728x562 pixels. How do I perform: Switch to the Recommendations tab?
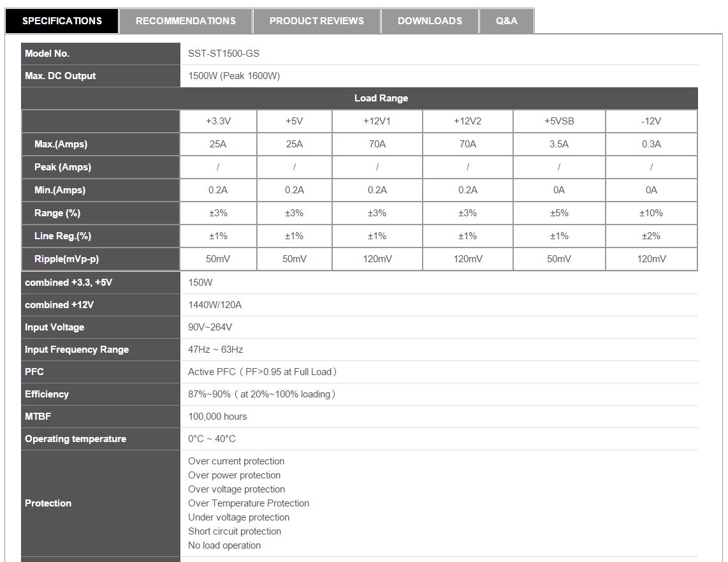pos(186,21)
